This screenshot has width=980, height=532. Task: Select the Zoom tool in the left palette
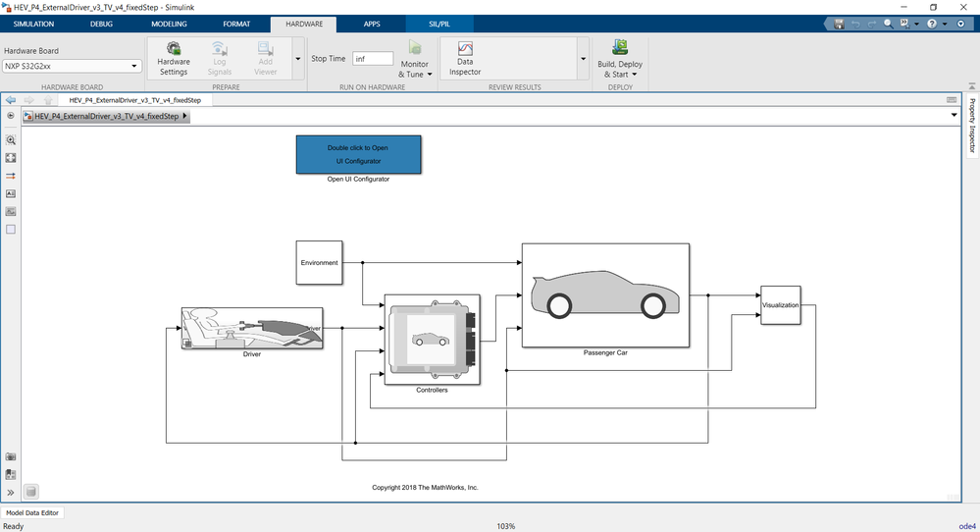[x=11, y=140]
